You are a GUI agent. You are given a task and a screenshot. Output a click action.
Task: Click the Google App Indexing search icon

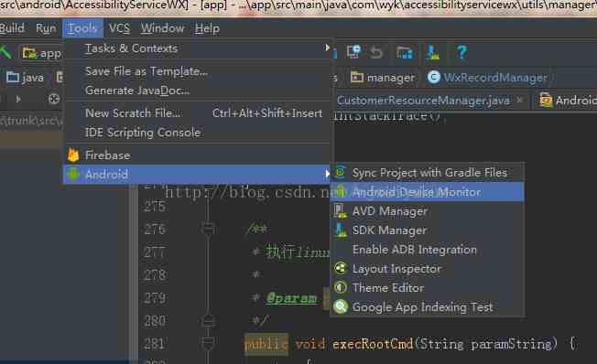(341, 306)
